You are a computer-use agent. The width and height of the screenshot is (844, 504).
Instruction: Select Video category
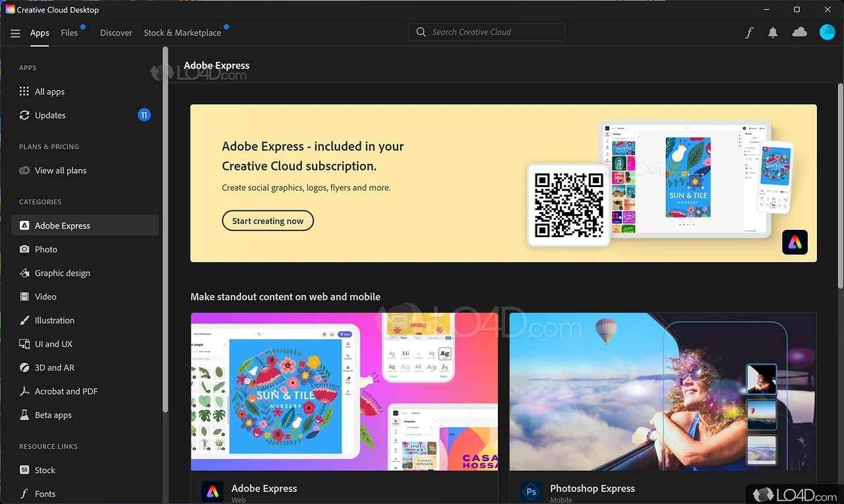[x=85, y=296]
